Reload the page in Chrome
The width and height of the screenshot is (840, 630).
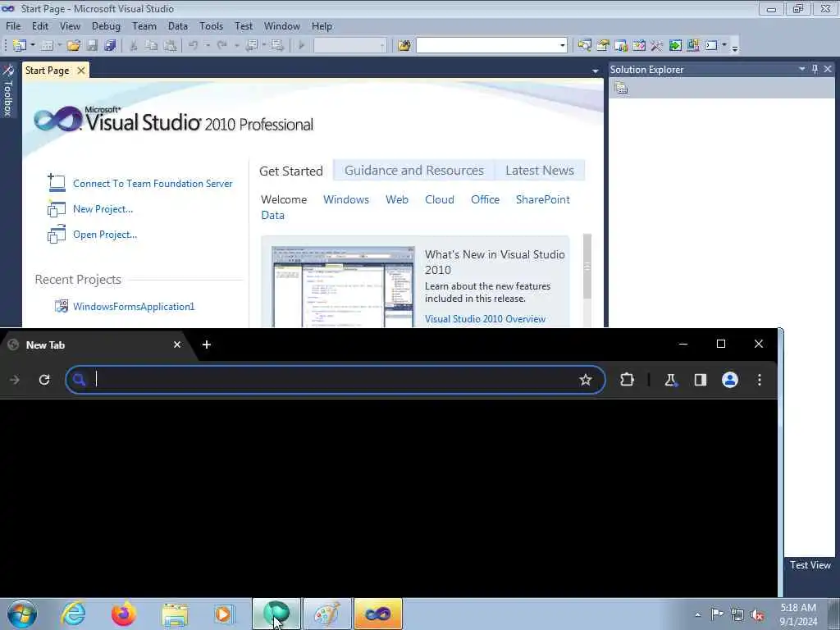pos(44,380)
